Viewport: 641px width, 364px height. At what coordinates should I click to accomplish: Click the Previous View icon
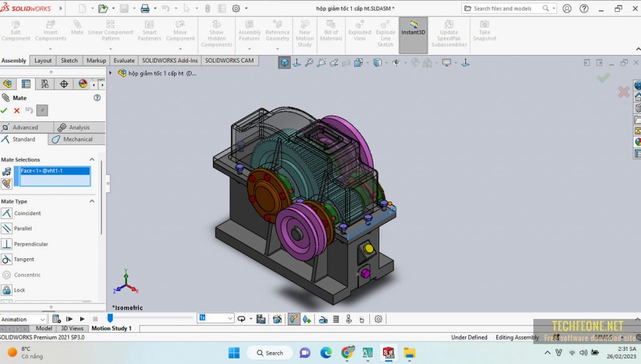(x=334, y=63)
